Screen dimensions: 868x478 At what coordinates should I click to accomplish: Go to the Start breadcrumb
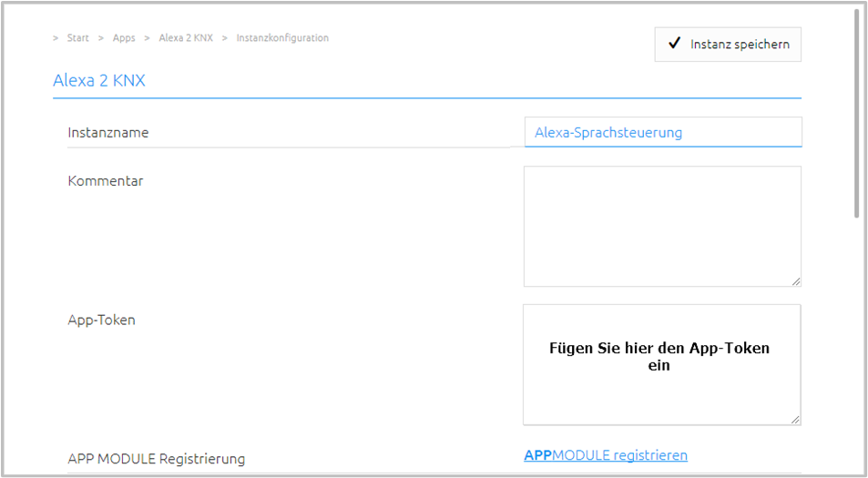pyautogui.click(x=78, y=38)
